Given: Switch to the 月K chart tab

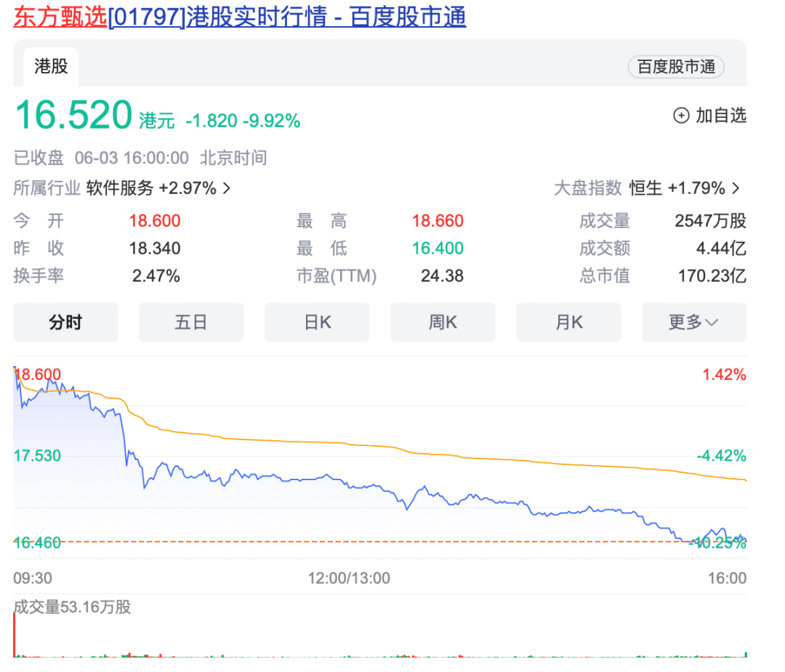Looking at the screenshot, I should tap(568, 323).
